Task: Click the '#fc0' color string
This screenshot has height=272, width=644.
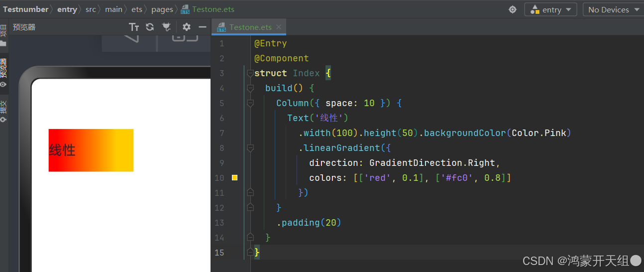Action: point(457,178)
